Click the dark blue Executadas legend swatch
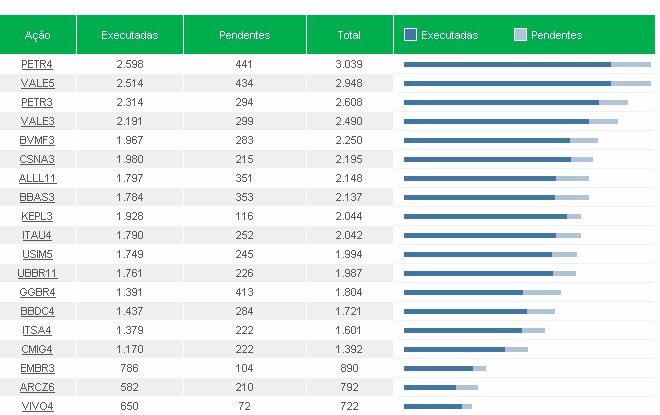Screen dimensions: 660x415 [410, 35]
